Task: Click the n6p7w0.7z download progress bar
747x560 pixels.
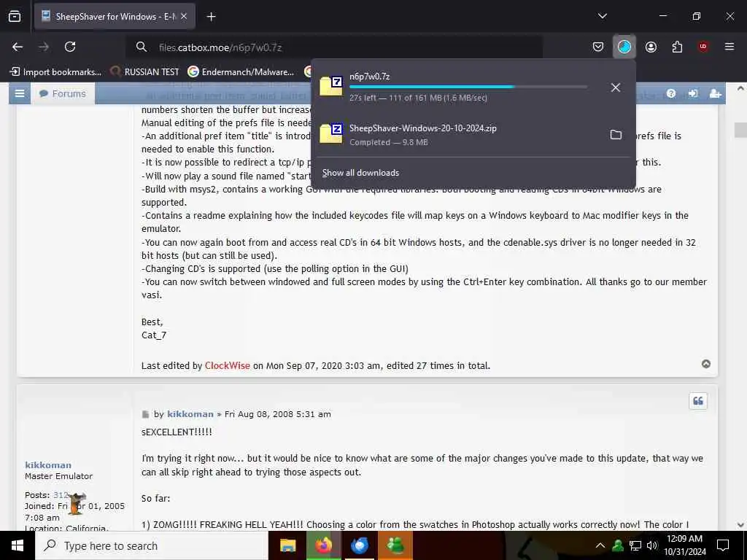Action: coord(468,87)
